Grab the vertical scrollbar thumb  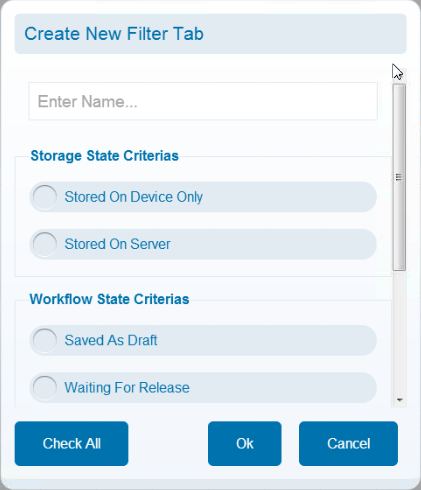399,177
